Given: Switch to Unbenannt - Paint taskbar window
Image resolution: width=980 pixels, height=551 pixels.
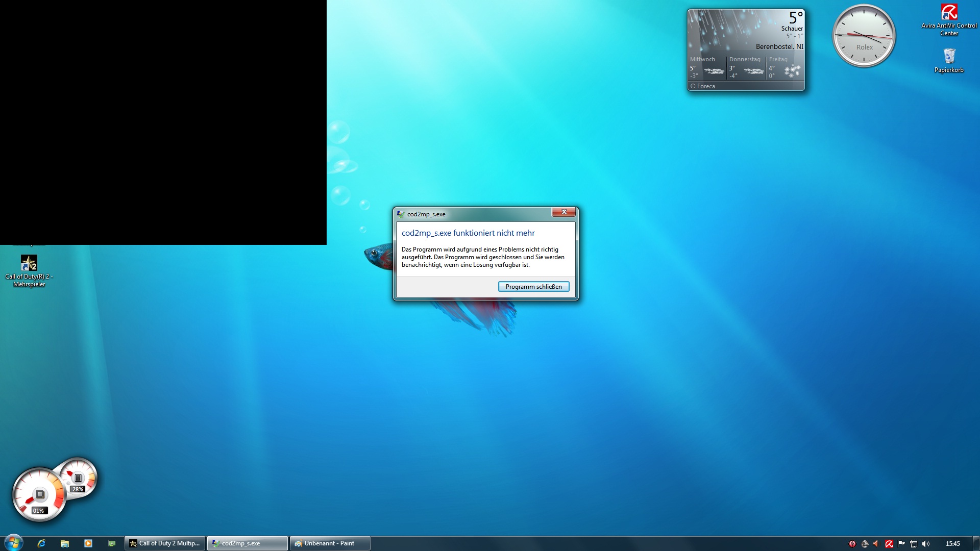Looking at the screenshot, I should (330, 543).
